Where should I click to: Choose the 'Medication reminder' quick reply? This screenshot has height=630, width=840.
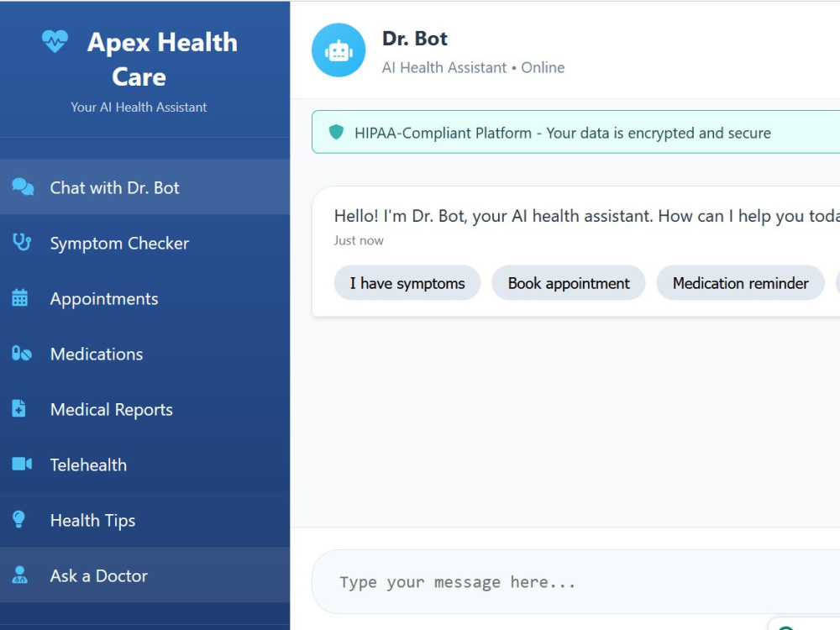740,283
